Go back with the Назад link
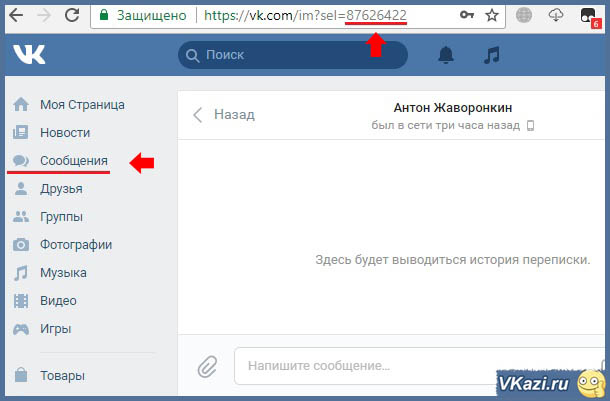 click(234, 115)
